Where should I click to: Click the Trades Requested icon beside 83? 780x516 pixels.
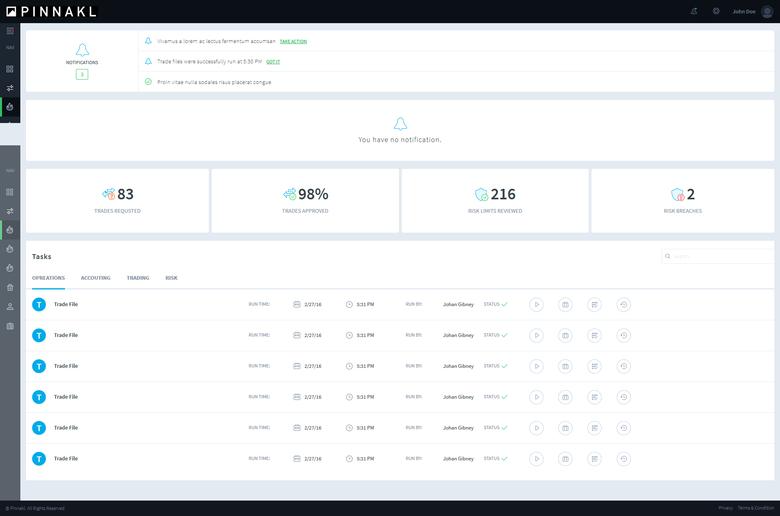108,194
